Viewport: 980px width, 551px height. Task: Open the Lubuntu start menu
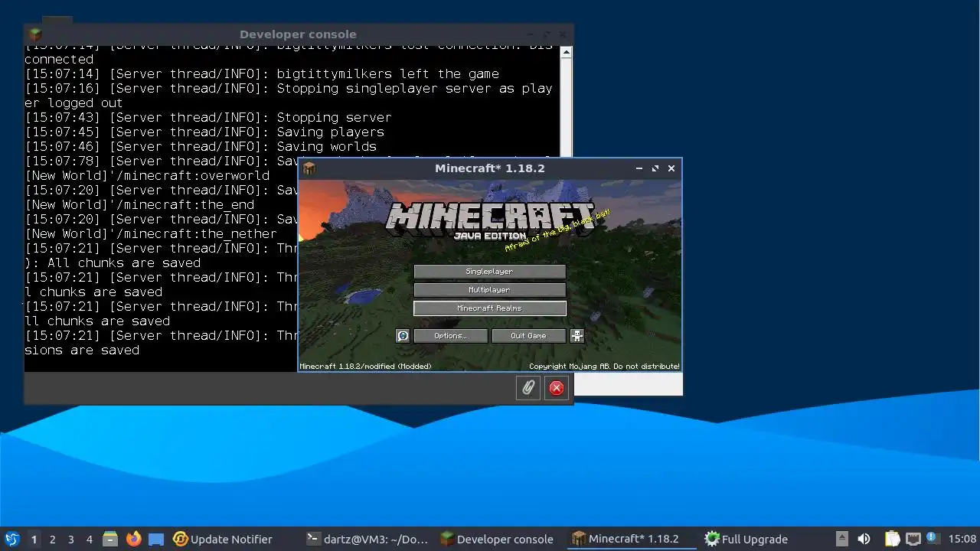12,539
